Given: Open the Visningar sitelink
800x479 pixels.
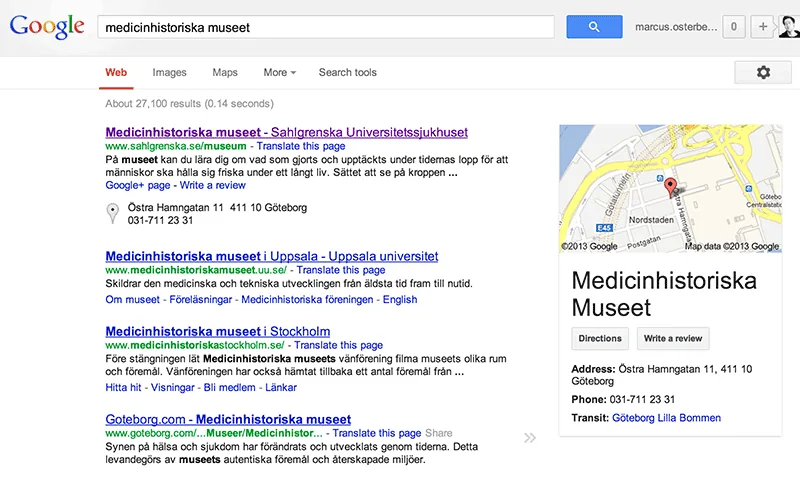Looking at the screenshot, I should (172, 387).
